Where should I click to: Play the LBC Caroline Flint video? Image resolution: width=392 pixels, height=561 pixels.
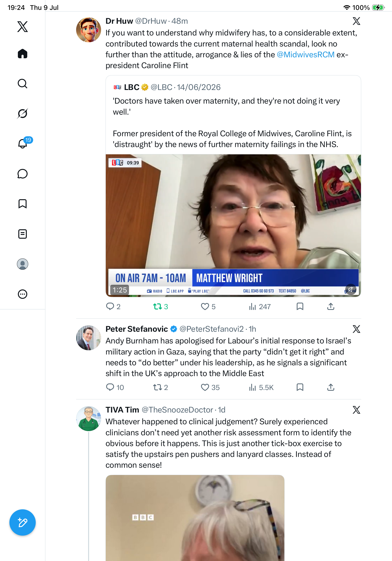tap(233, 225)
